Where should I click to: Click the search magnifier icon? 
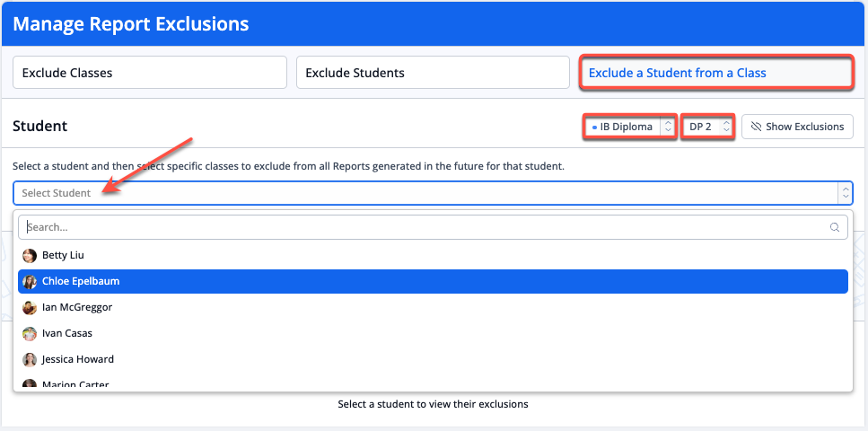[x=836, y=227]
